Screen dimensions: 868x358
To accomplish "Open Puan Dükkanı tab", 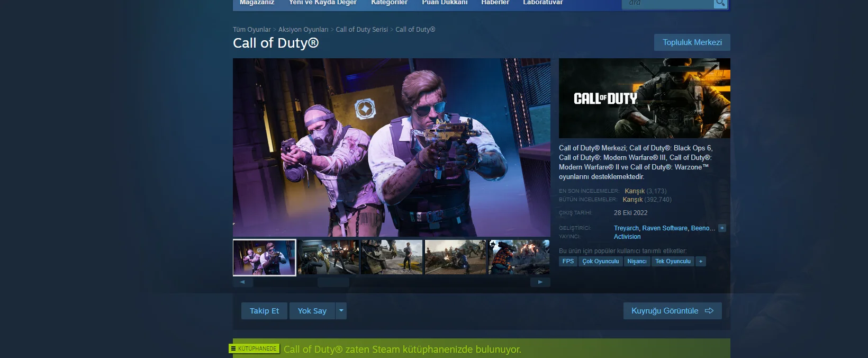I will click(445, 3).
